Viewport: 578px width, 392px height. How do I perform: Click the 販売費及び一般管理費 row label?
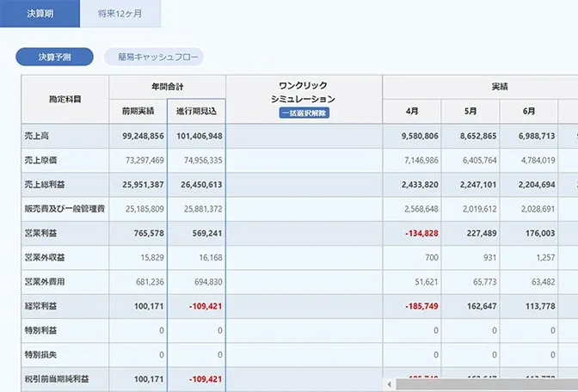tap(65, 209)
